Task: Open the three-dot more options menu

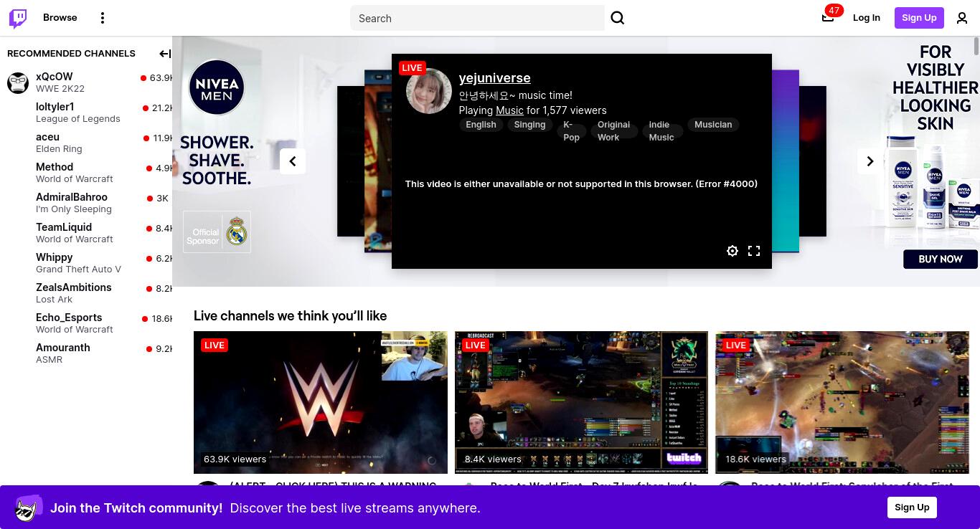Action: click(103, 18)
